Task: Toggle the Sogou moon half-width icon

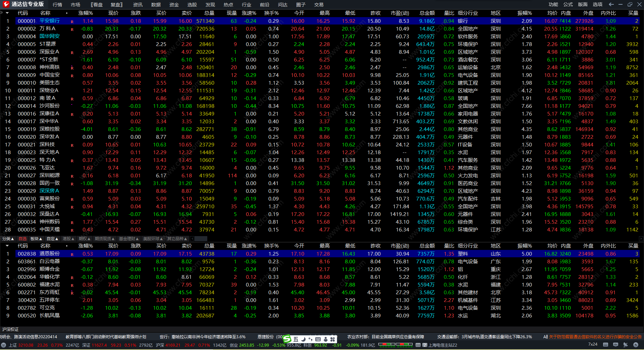Action: (x=303, y=339)
